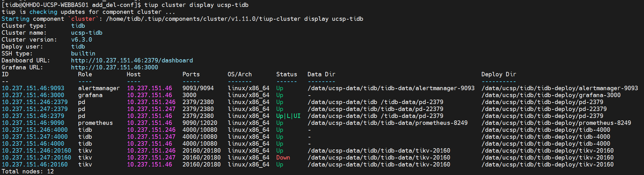The height and width of the screenshot is (175, 644).
Task: Open the Grafana URL on port 3000
Action: [x=114, y=67]
